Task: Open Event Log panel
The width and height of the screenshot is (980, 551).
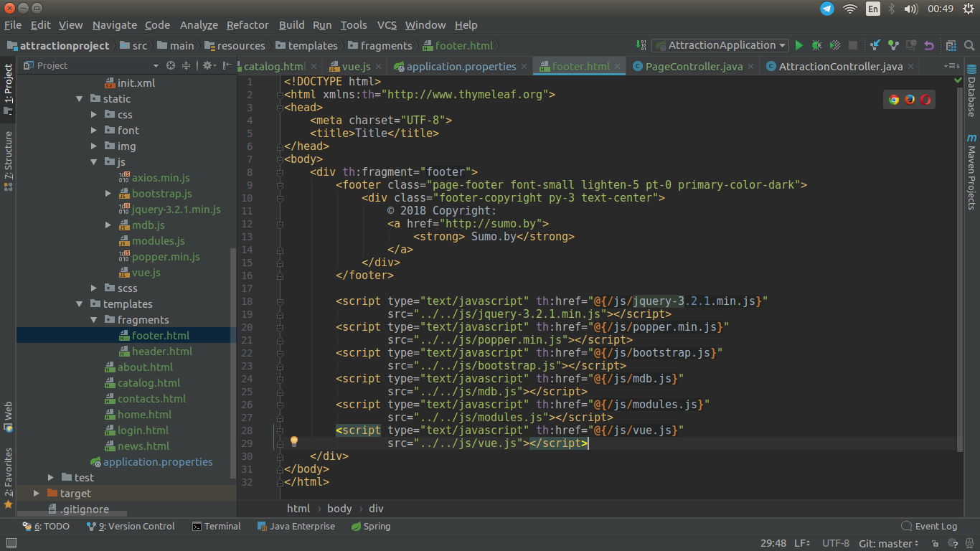Action: [928, 526]
